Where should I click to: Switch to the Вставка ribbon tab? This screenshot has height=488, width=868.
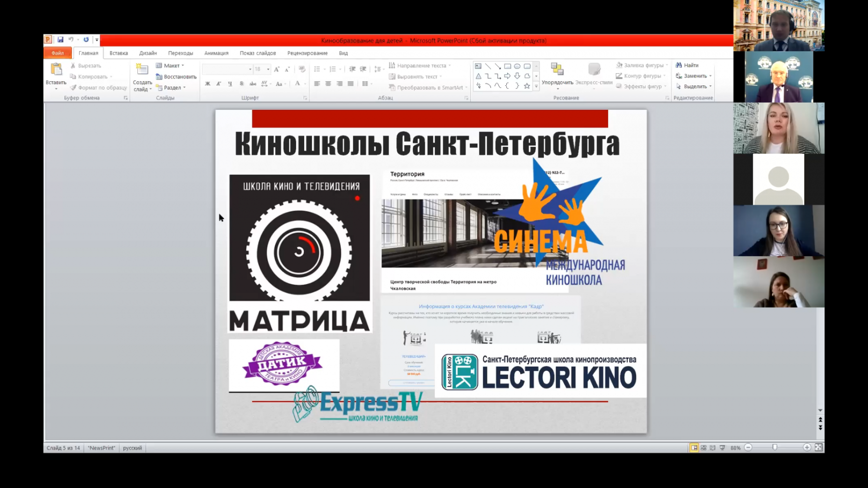coord(119,53)
